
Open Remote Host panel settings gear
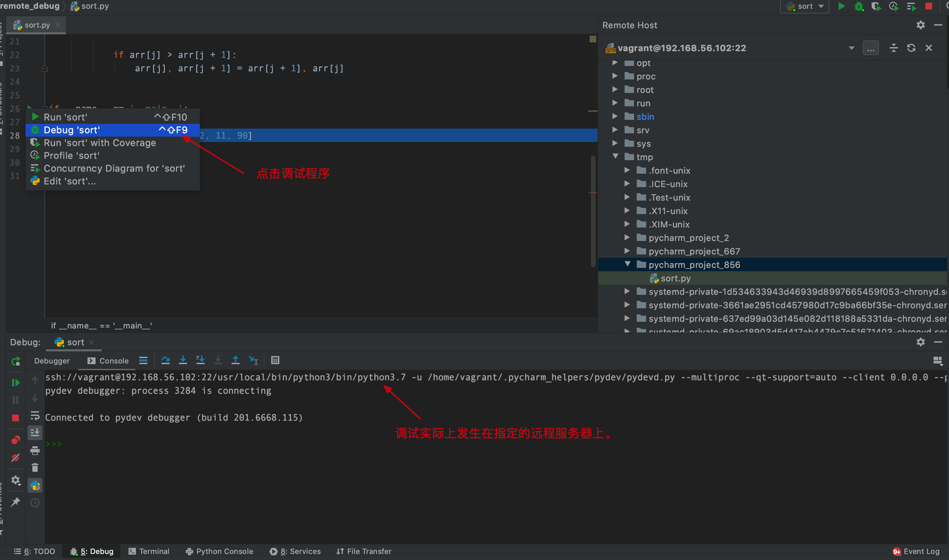point(920,25)
